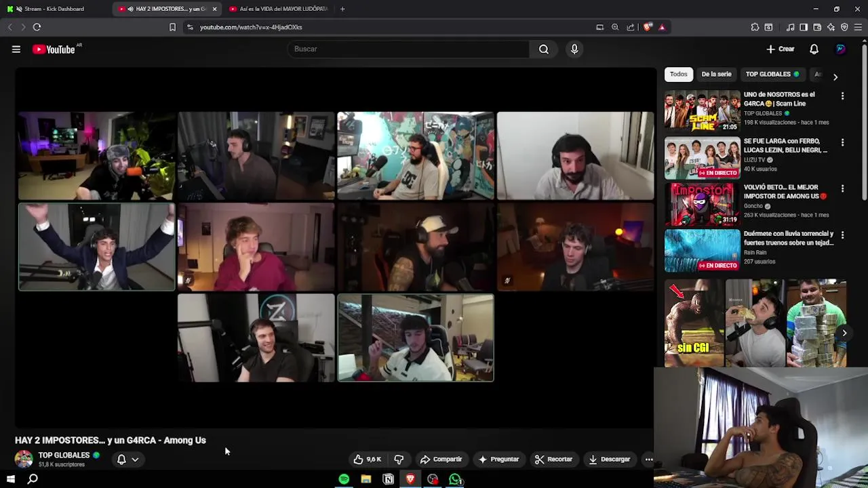The width and height of the screenshot is (868, 488).
Task: Advance the Shorts shelf with next arrow
Action: click(x=844, y=333)
